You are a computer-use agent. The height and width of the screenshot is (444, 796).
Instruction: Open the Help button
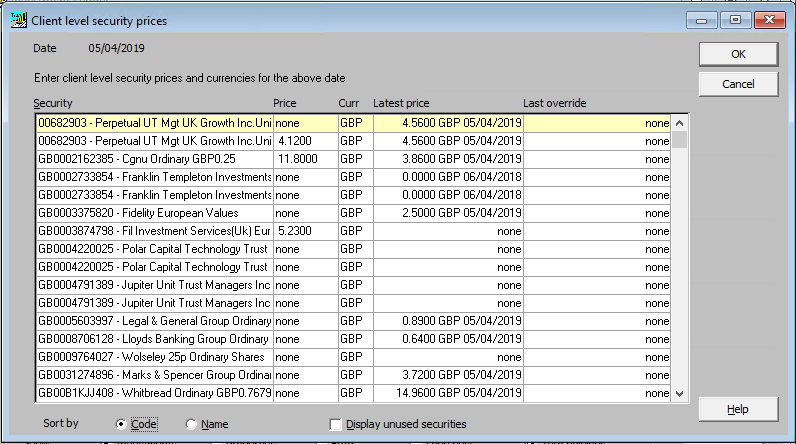coord(738,409)
